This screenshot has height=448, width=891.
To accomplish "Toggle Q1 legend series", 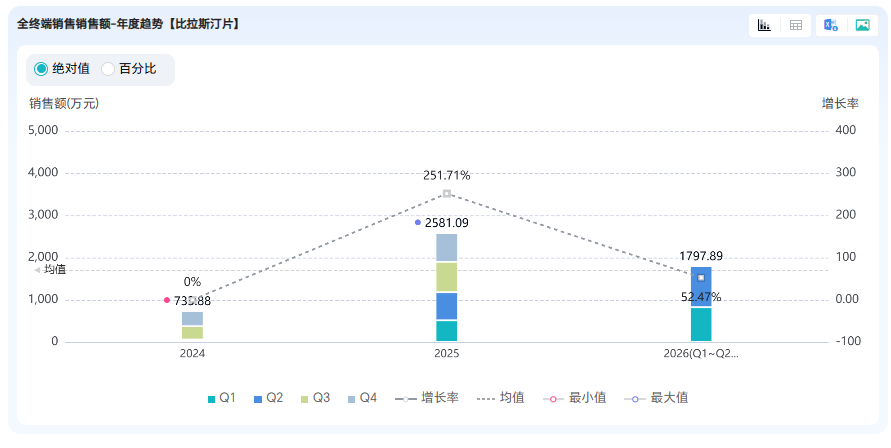I will [222, 398].
